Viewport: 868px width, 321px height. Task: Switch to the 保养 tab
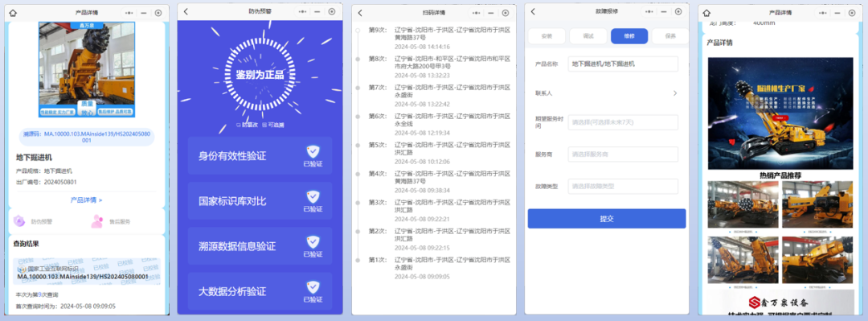click(670, 36)
